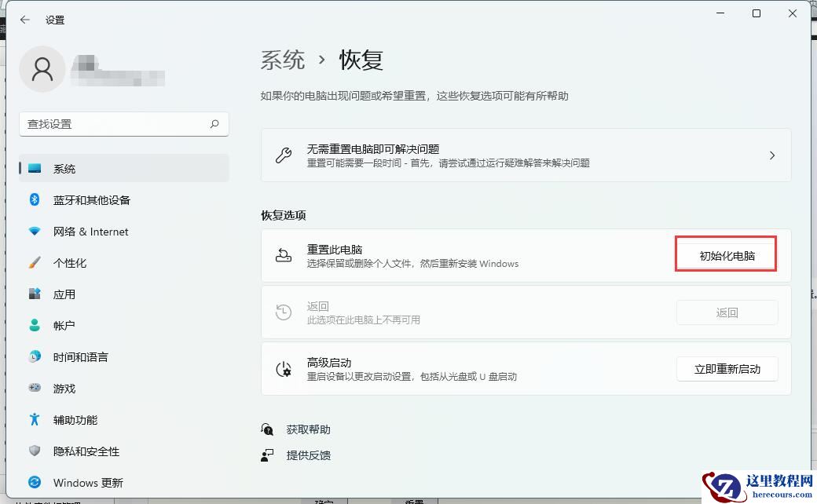
Task: Open 系统 breadcrumb in page title
Action: [x=283, y=60]
